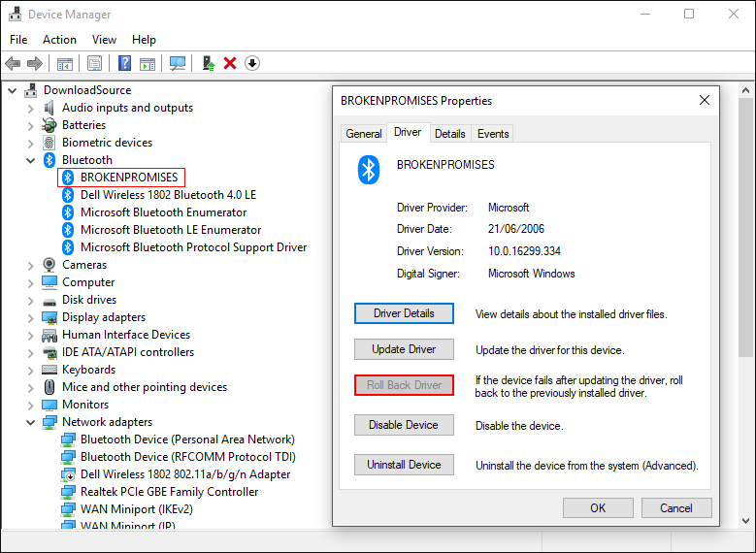Click the Cameras webcam icon
Image resolution: width=756 pixels, height=553 pixels.
click(49, 265)
